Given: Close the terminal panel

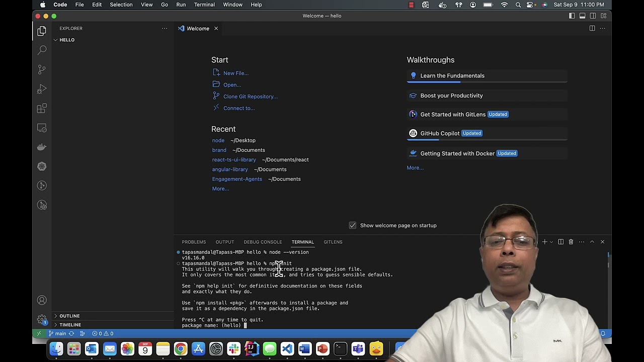Looking at the screenshot, I should click(x=602, y=242).
